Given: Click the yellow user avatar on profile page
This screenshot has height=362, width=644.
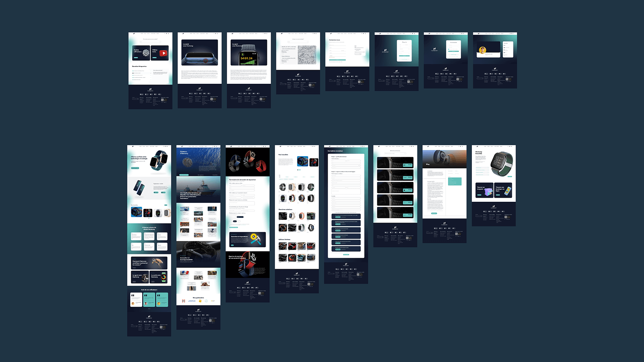Looking at the screenshot, I should coord(483,50).
